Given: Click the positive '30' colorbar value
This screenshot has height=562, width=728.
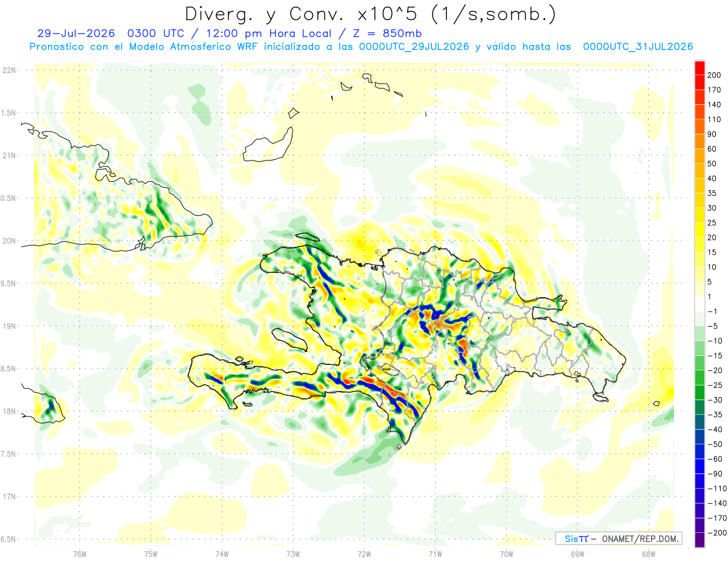Looking at the screenshot, I should 713,208.
